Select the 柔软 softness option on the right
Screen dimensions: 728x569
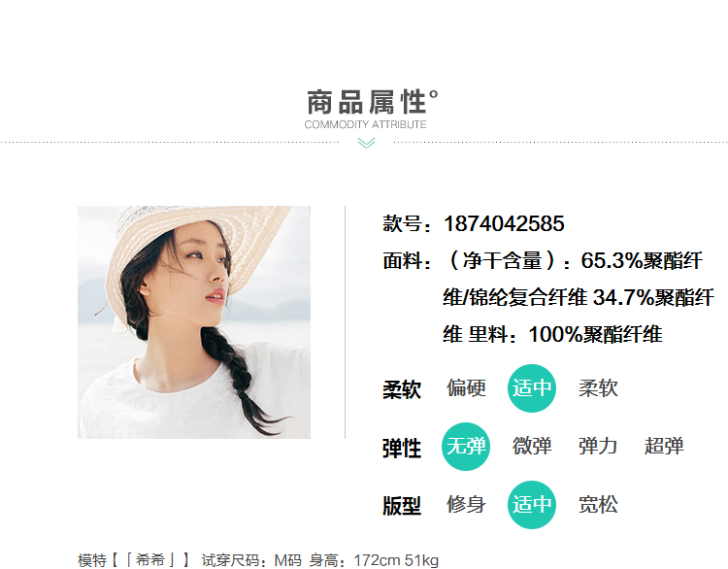coord(598,387)
